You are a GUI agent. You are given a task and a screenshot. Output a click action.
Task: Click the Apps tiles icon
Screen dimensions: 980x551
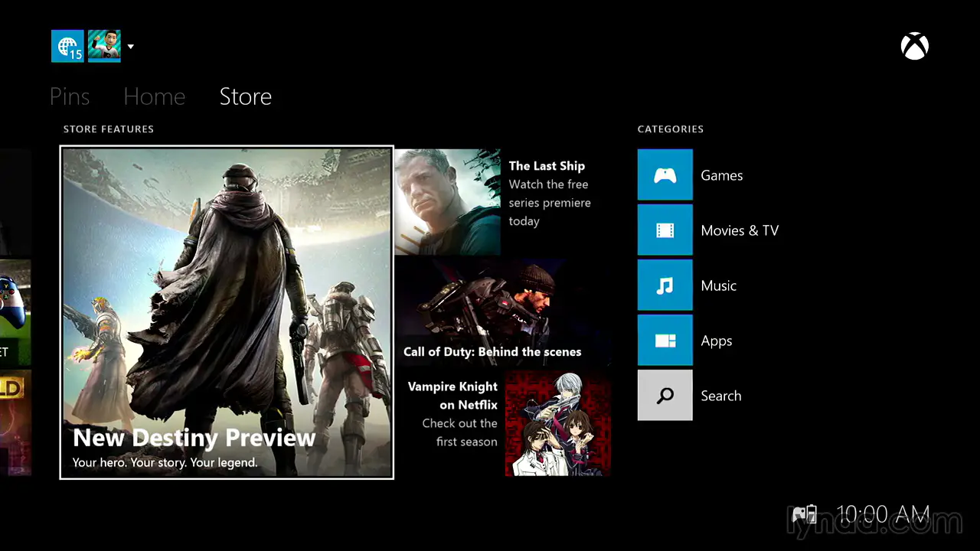click(665, 341)
